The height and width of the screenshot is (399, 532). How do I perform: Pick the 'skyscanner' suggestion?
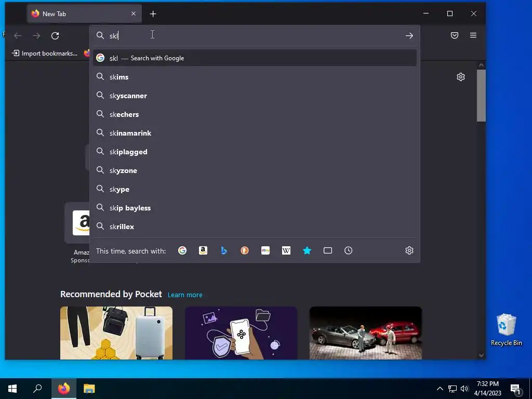[255, 96]
